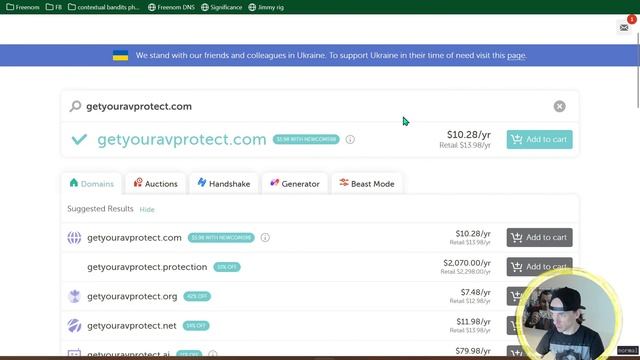Click getyouravprotect.protection domain name
The height and width of the screenshot is (360, 640).
pos(147,267)
